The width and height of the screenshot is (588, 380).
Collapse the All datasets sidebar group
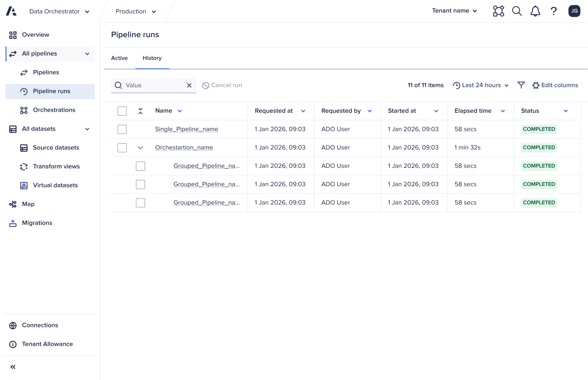click(x=87, y=129)
